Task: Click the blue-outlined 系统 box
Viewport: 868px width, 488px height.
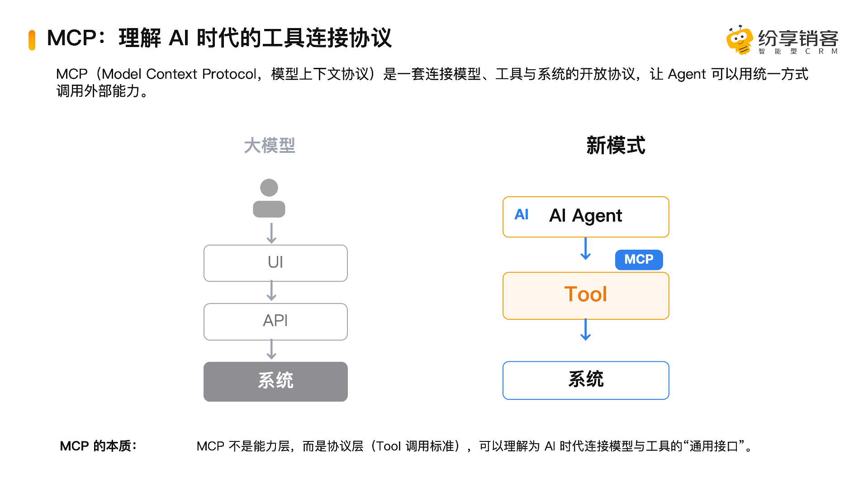Action: coord(586,380)
